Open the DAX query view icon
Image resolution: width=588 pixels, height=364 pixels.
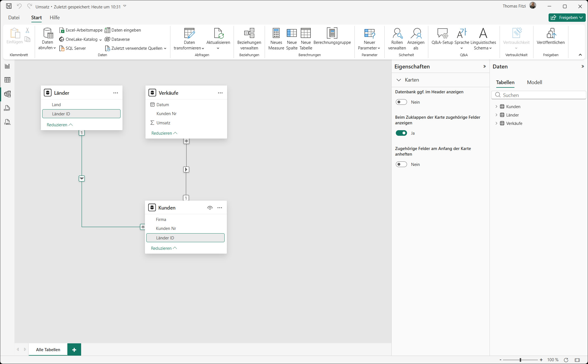pos(7,108)
